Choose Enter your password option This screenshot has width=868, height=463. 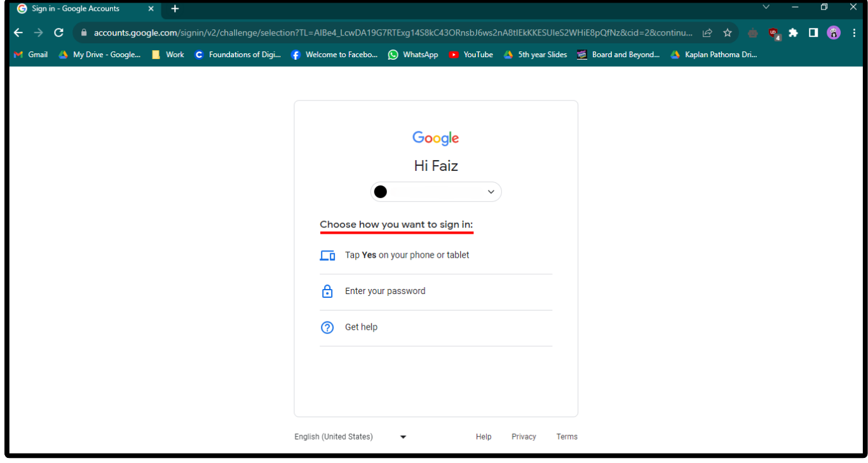click(436, 292)
